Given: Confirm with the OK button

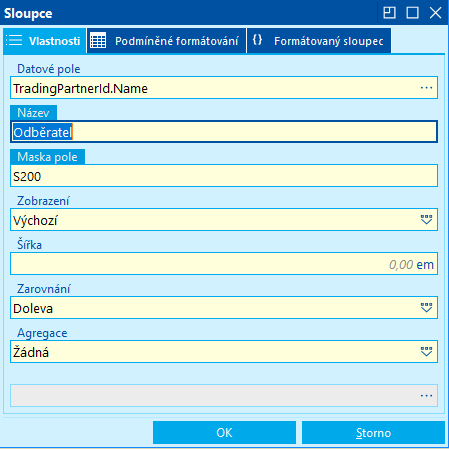Looking at the screenshot, I should pos(224,433).
